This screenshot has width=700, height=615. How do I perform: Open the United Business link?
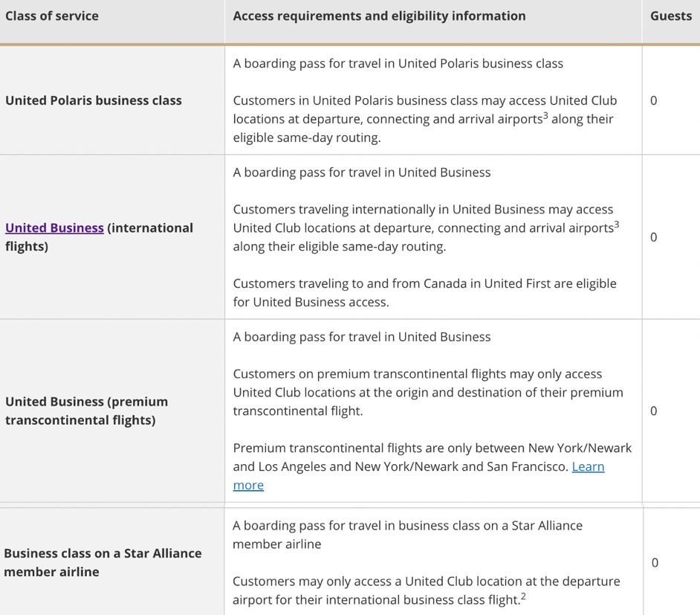click(x=54, y=228)
